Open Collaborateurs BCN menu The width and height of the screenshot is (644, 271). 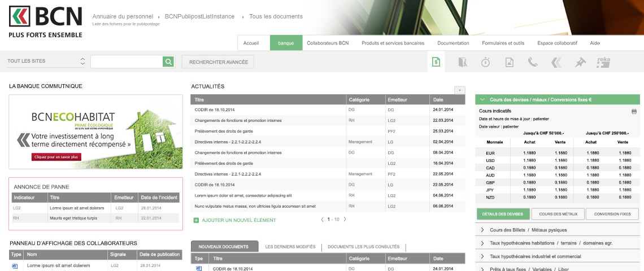328,43
